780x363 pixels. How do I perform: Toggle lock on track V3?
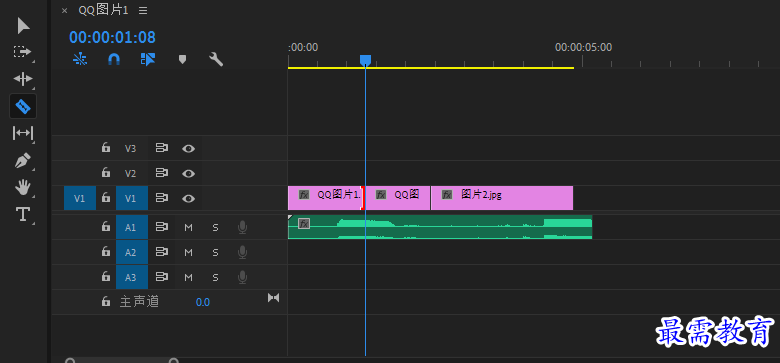[x=105, y=148]
